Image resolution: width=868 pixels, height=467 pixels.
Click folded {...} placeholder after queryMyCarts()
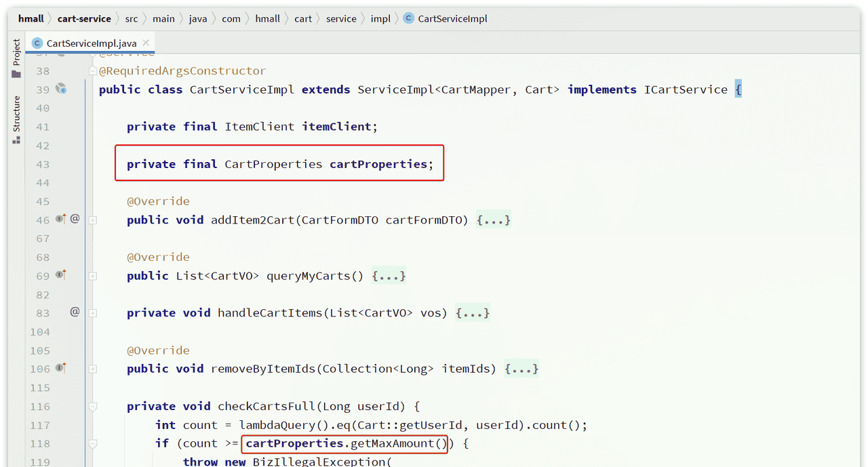[x=389, y=276]
